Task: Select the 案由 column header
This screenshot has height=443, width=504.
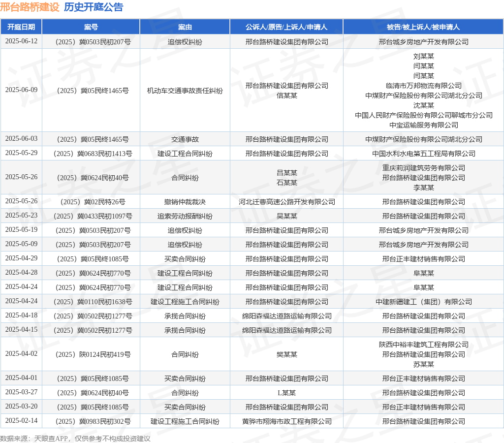Action: pyautogui.click(x=185, y=27)
